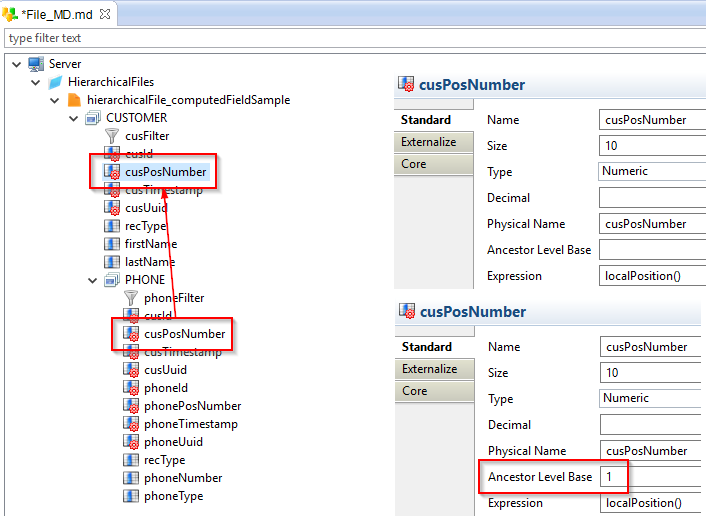Collapse the CUSTOMER tree node
The width and height of the screenshot is (706, 516).
(x=73, y=118)
